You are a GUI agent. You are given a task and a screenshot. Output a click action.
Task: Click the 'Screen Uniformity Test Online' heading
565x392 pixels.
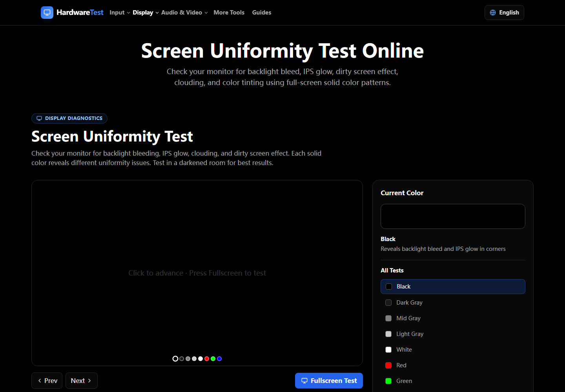pyautogui.click(x=282, y=51)
